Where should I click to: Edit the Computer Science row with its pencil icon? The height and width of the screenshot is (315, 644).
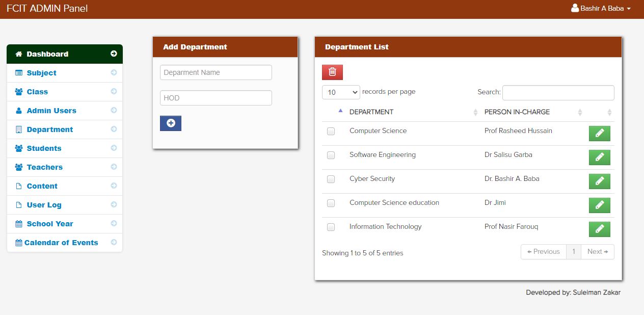click(x=599, y=134)
